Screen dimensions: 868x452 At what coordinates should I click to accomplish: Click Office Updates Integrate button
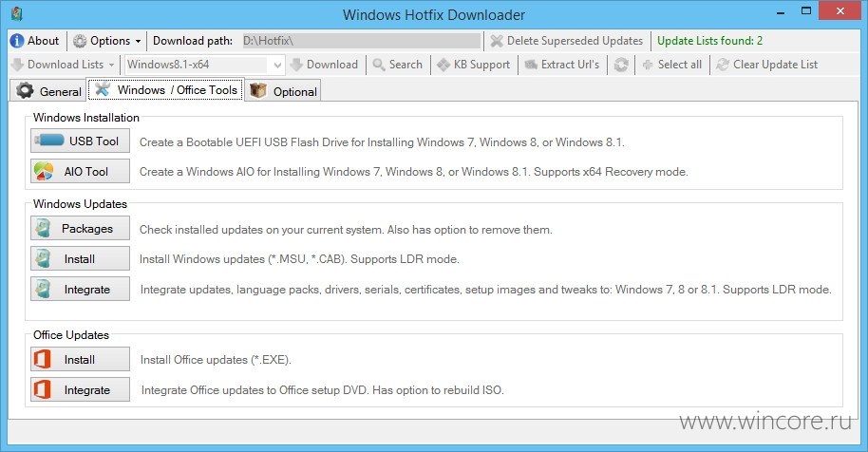click(81, 390)
